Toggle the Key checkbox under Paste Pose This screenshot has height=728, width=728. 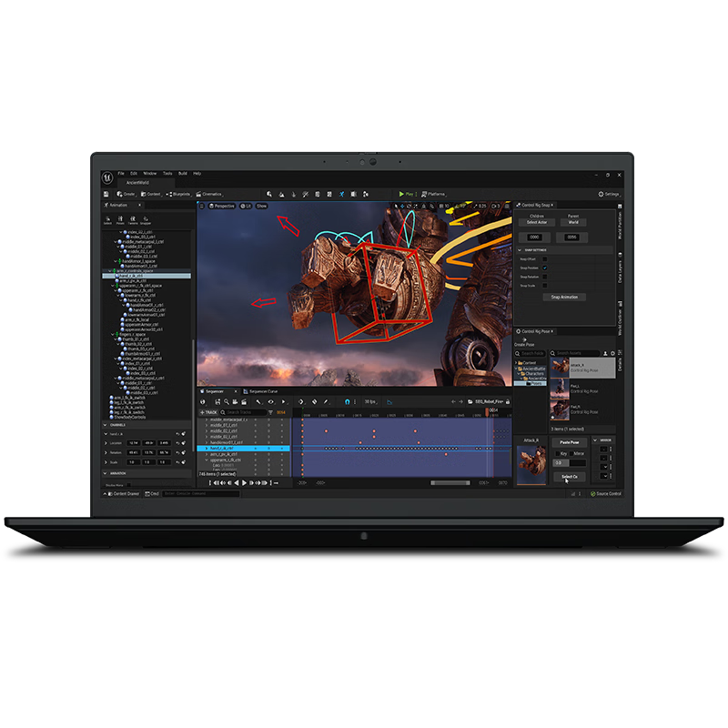[558, 453]
